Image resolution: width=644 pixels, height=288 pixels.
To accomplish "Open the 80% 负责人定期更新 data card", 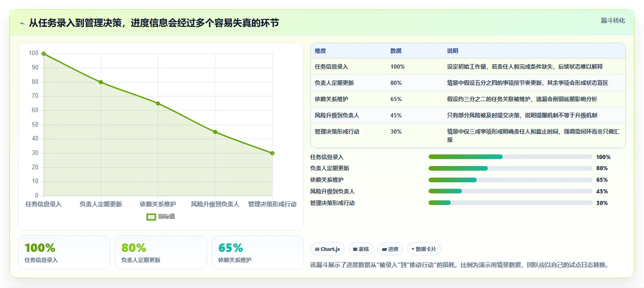I will click(x=161, y=252).
